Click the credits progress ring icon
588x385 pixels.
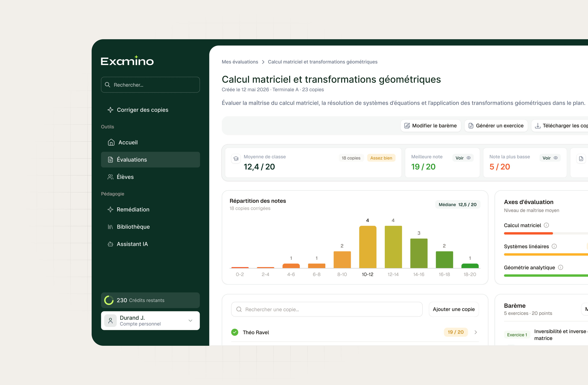tap(109, 300)
